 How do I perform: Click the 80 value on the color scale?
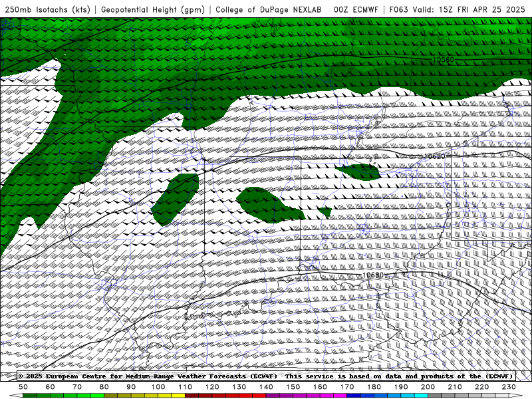click(x=104, y=387)
